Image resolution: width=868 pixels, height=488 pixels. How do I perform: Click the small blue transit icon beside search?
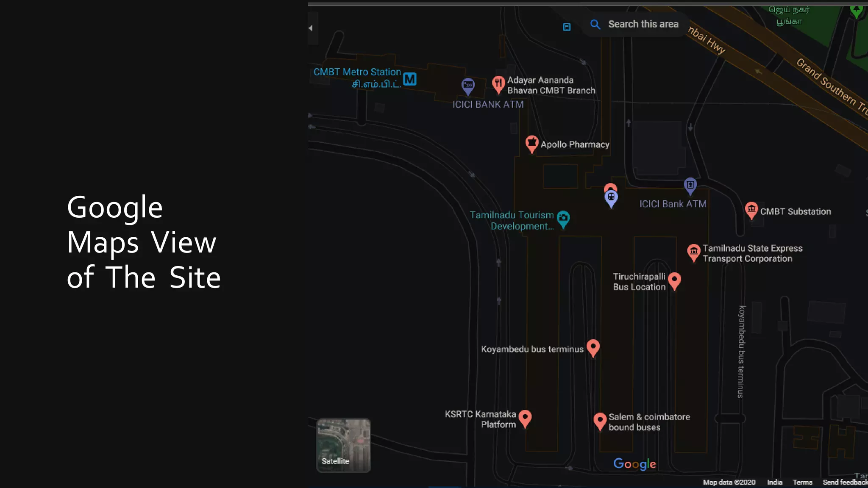pos(567,27)
